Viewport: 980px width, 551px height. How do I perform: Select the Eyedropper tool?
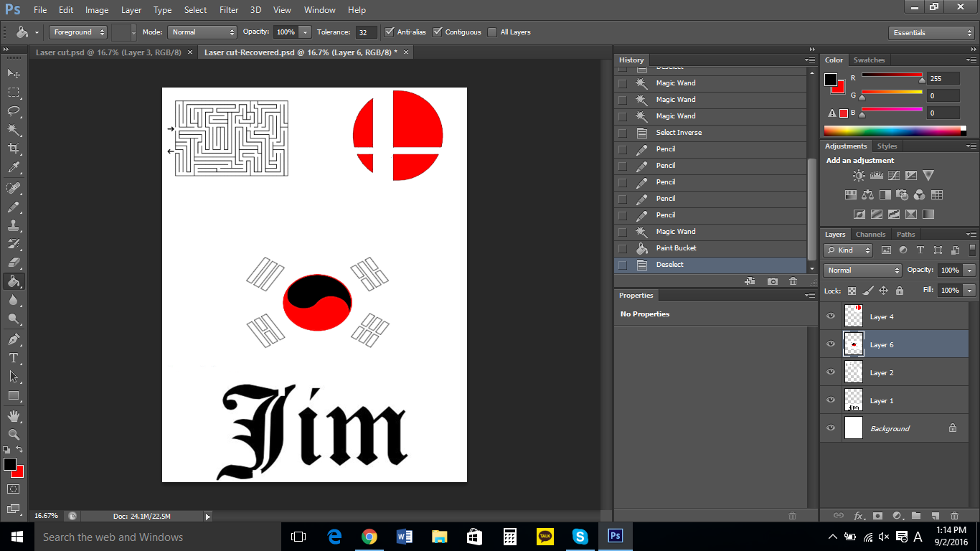click(14, 168)
